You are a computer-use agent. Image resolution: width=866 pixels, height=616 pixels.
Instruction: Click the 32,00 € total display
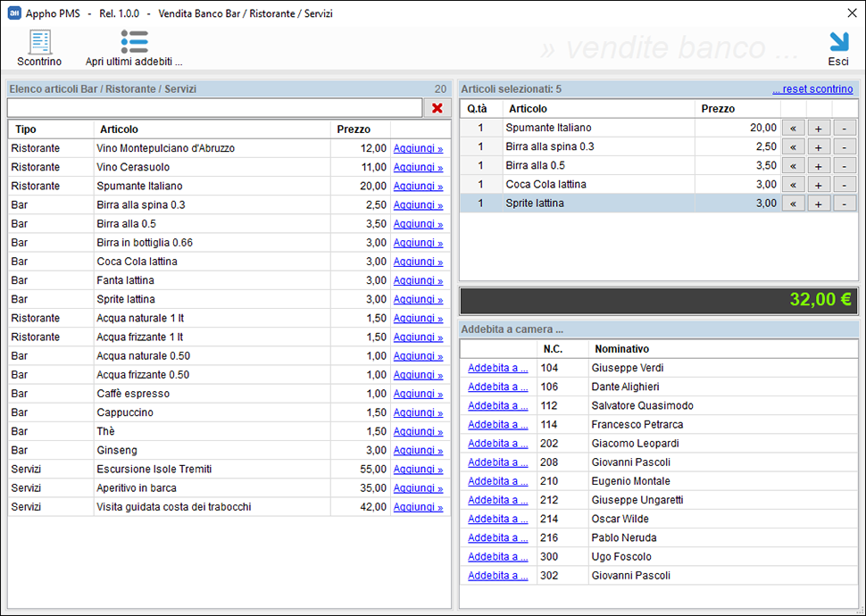(659, 300)
